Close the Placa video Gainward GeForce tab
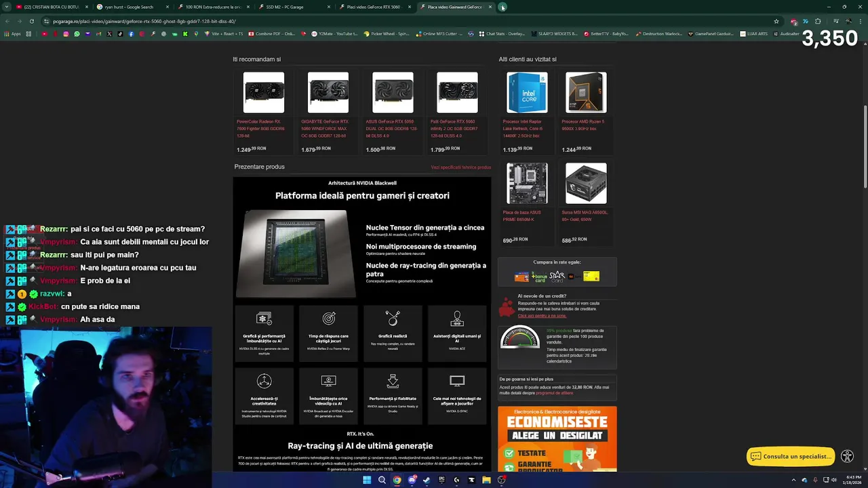 coord(490,7)
